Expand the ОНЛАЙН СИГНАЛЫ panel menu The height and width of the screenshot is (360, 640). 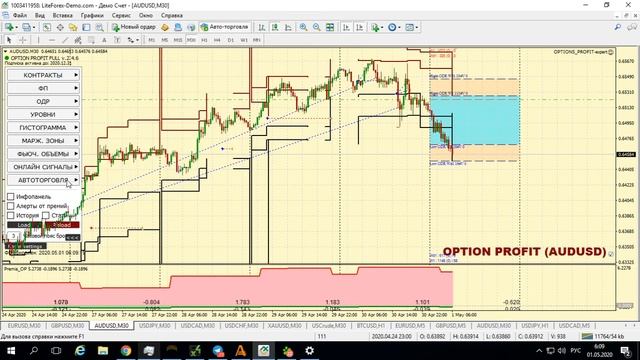pos(43,167)
